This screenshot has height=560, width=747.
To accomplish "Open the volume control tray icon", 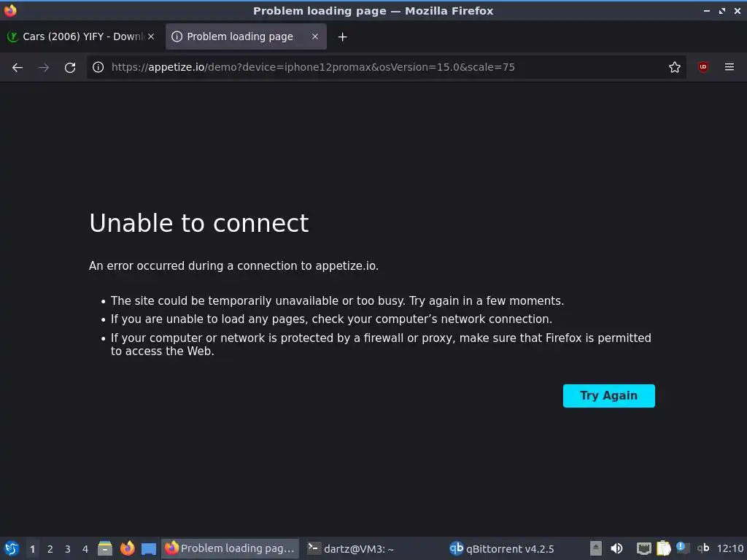I will tap(616, 548).
